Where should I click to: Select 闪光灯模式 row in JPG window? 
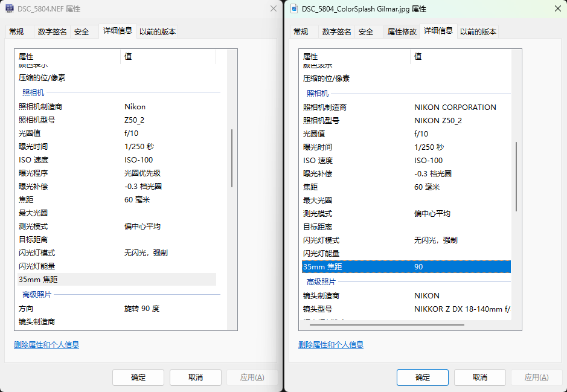406,240
